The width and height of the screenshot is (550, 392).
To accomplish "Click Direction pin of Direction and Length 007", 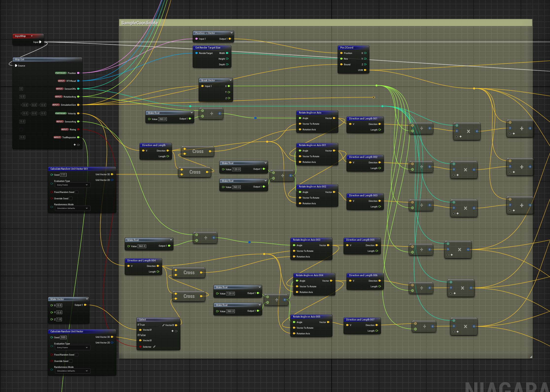I will tap(377, 325).
